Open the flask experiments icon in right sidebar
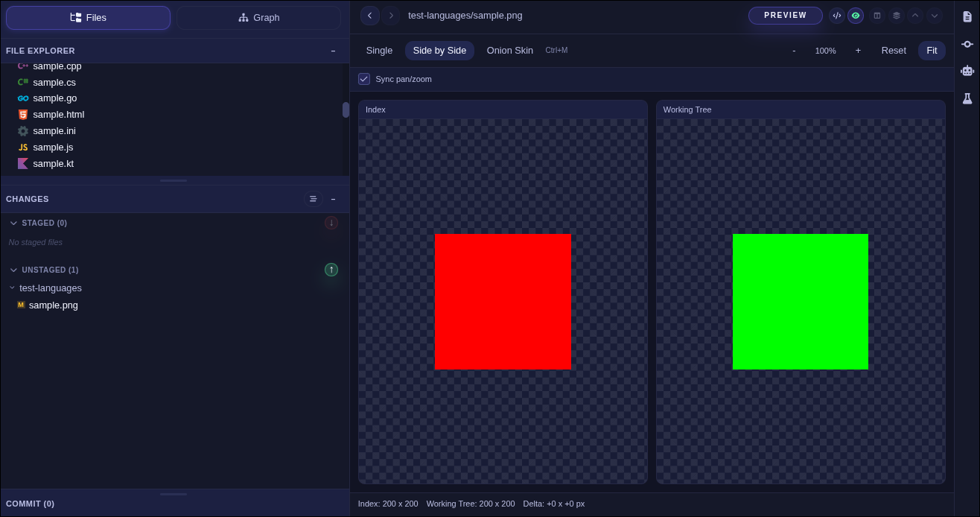The image size is (980, 517). click(x=967, y=98)
